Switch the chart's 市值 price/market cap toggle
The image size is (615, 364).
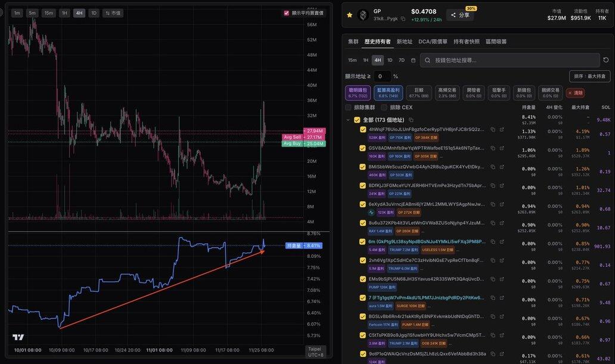111,13
